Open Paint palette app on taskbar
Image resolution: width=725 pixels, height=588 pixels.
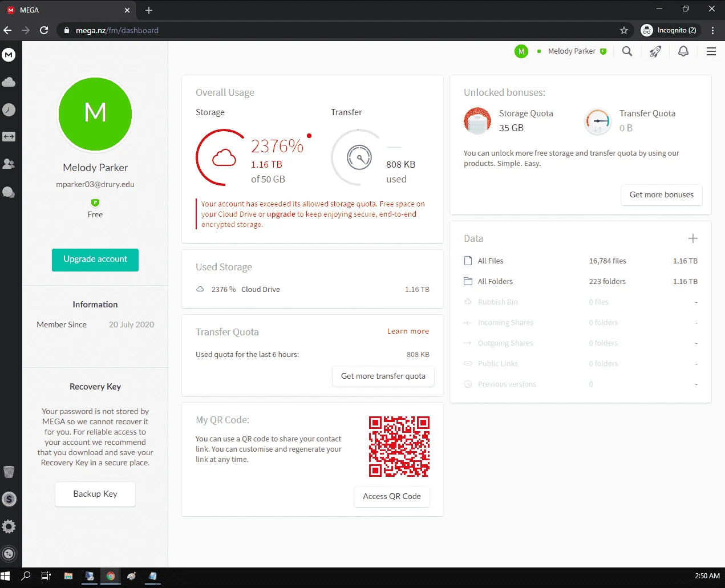click(x=132, y=576)
